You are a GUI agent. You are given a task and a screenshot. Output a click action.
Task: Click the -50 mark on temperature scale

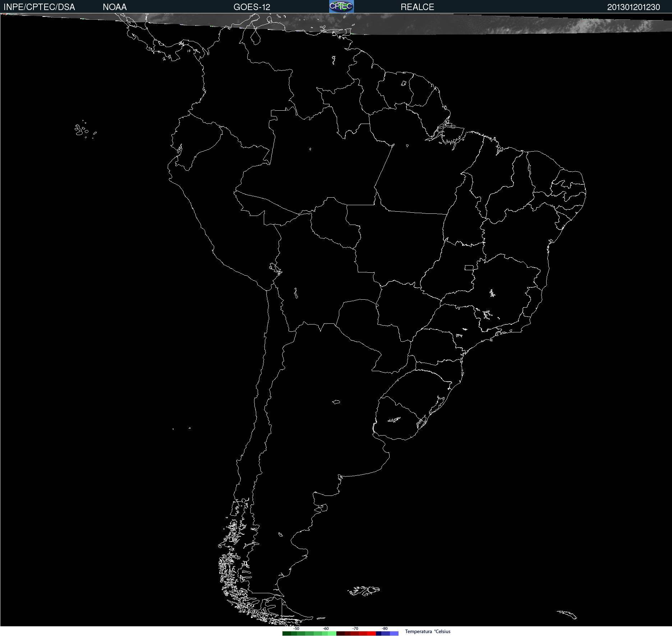296,628
